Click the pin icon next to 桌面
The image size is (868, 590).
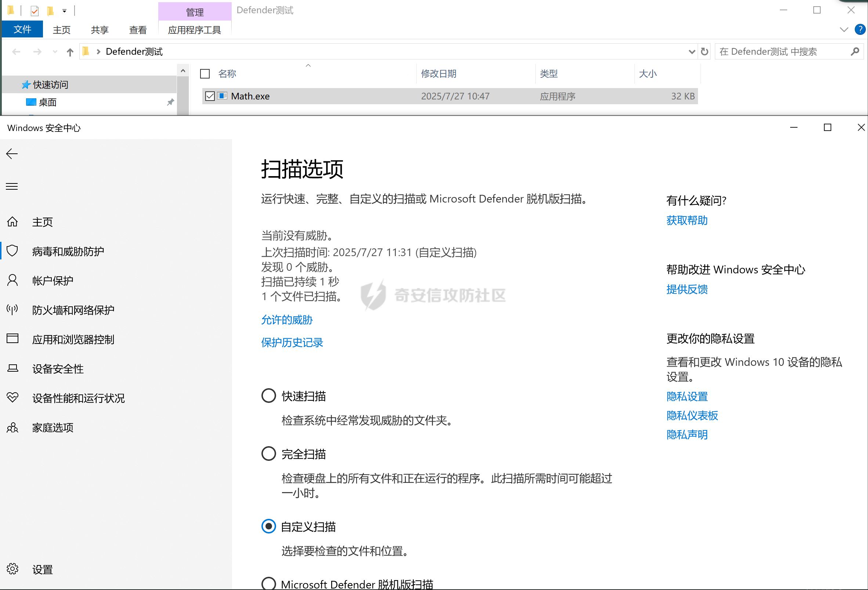coord(170,102)
